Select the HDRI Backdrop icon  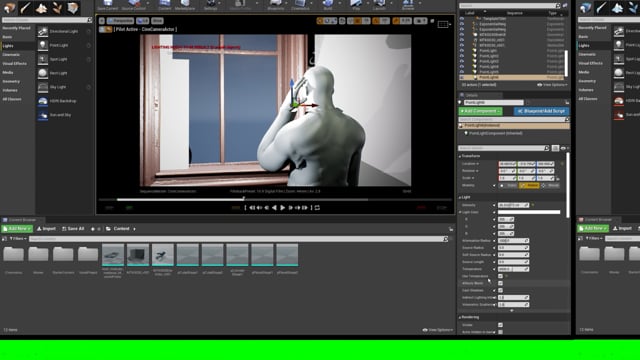click(42, 101)
